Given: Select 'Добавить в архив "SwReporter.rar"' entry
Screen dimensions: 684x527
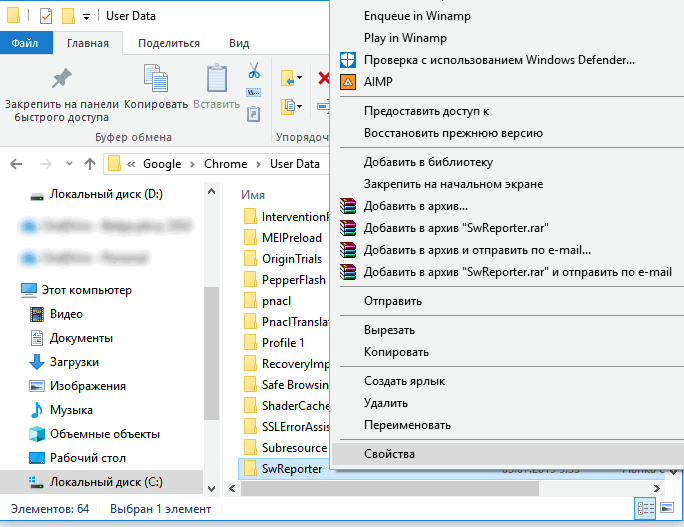Looking at the screenshot, I should [x=456, y=228].
